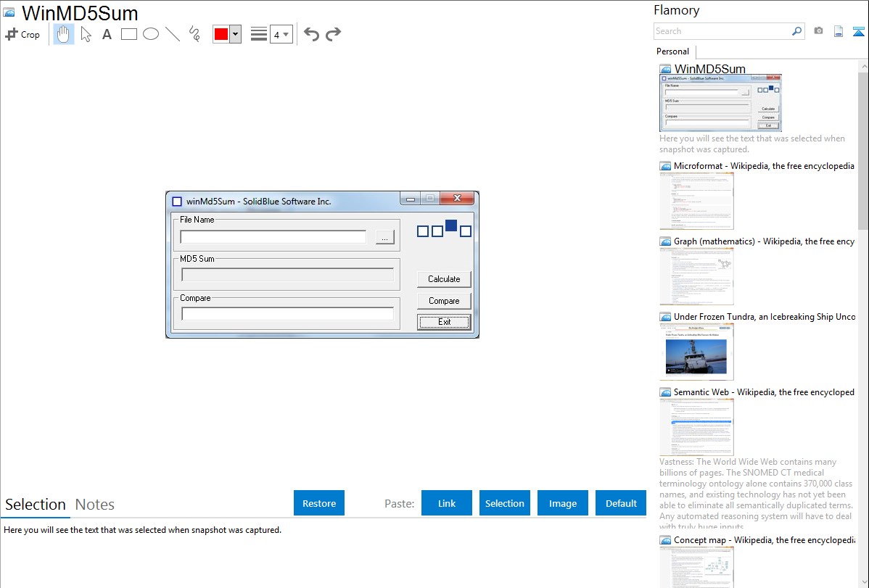Switch to the Notes tab
The height and width of the screenshot is (588, 869).
(95, 505)
